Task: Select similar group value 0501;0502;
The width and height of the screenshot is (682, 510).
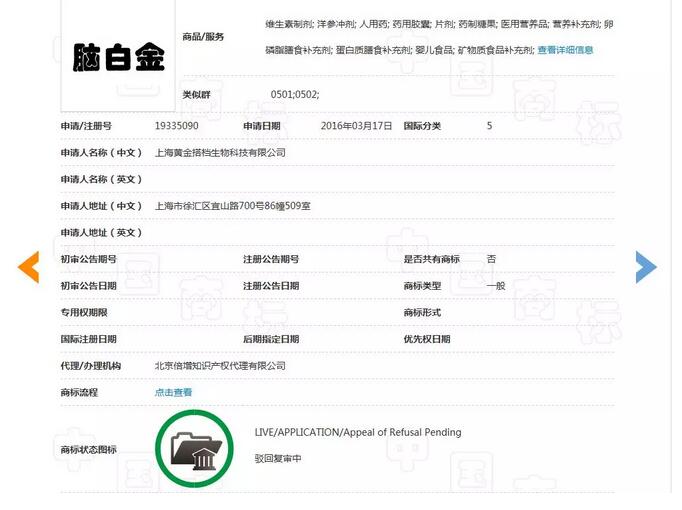Action: pyautogui.click(x=295, y=94)
